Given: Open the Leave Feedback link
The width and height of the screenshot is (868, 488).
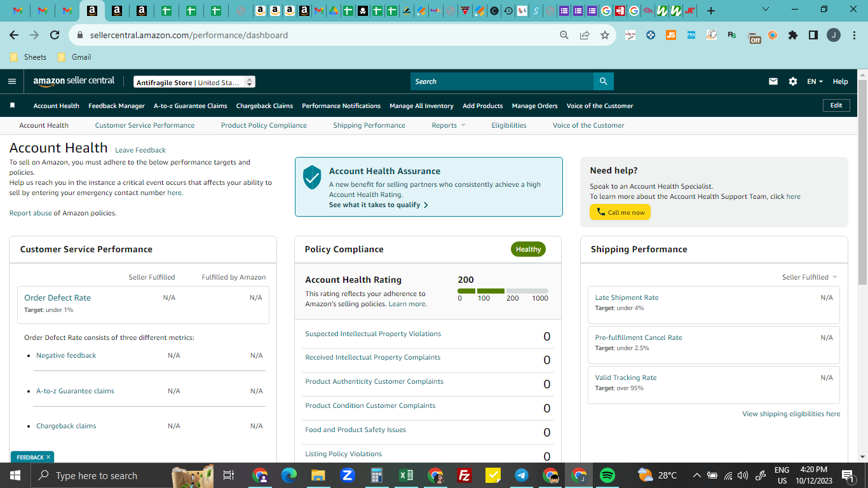Looking at the screenshot, I should coord(140,151).
